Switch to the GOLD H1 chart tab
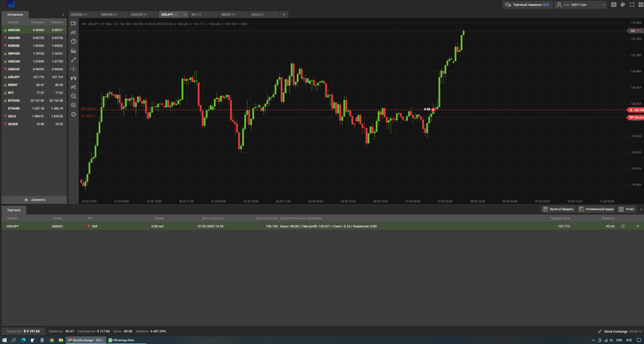Image resolution: width=644 pixels, height=344 pixels. click(x=264, y=15)
